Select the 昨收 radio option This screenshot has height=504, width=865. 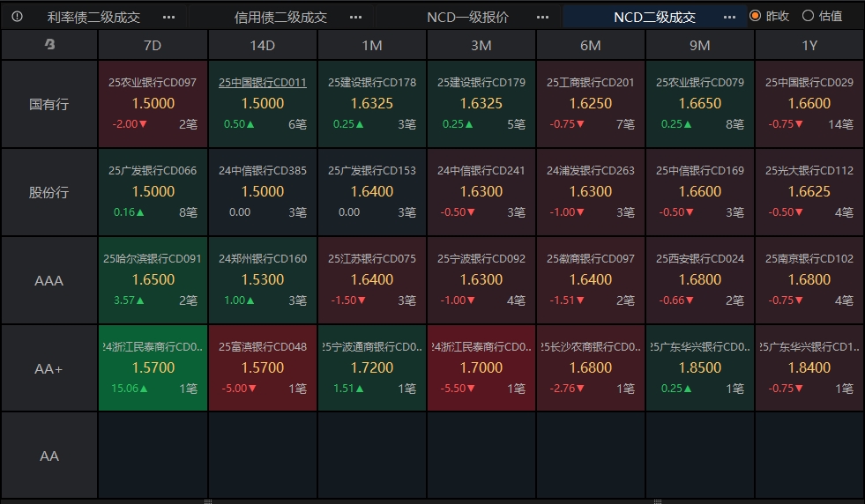click(x=770, y=16)
